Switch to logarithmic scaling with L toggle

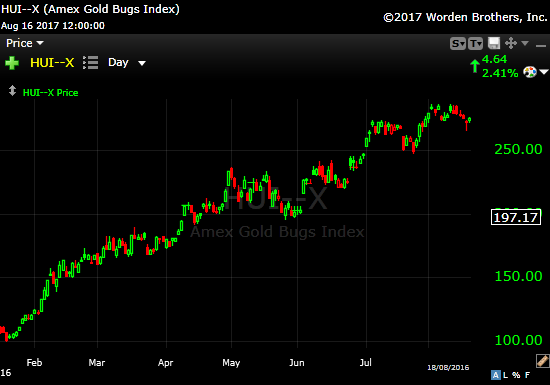coord(505,375)
